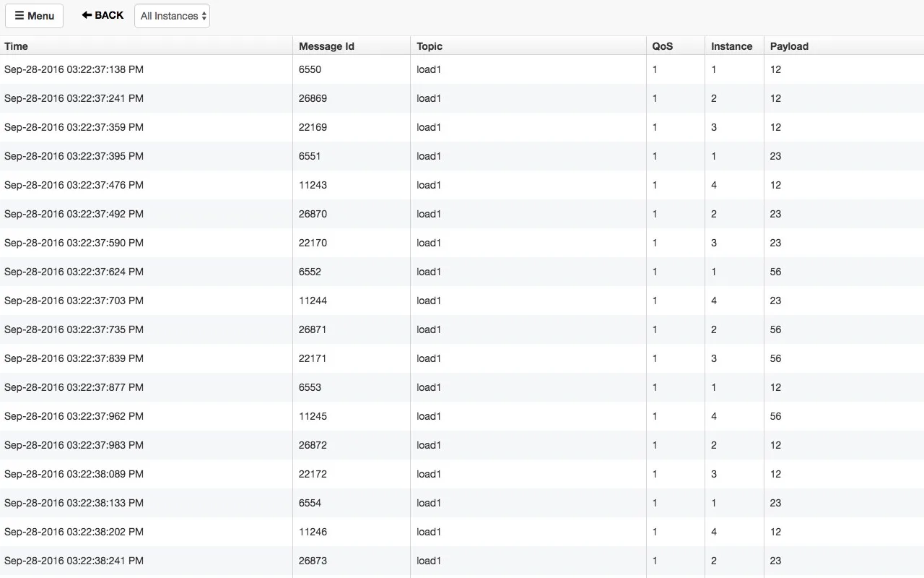Click QoS value in row 6554
Screen dimensions: 924x578
[x=655, y=503]
